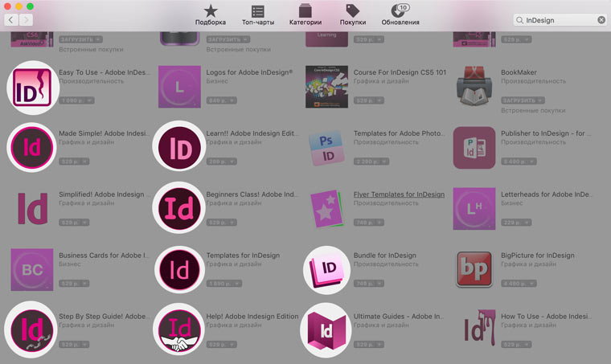Click price button for Learn!! Adobe Indesign Edition
Screen dimensions: 611x364
point(221,162)
